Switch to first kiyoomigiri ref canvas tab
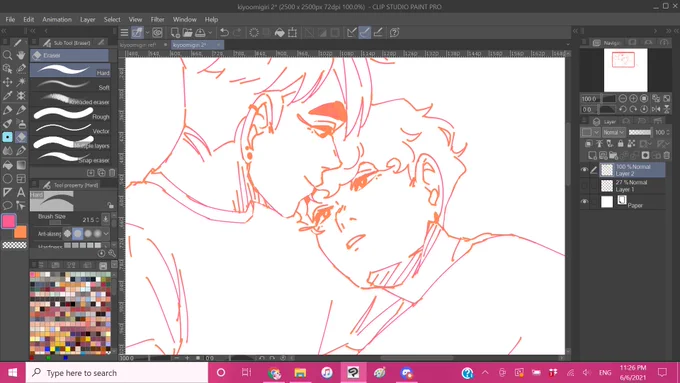Screen dimensions: 680x383 click(143, 45)
